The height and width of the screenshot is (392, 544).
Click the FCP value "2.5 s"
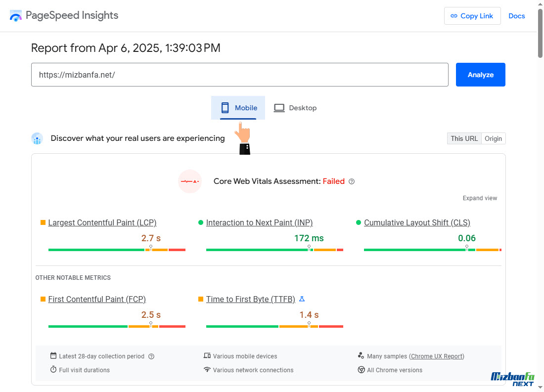[151, 315]
